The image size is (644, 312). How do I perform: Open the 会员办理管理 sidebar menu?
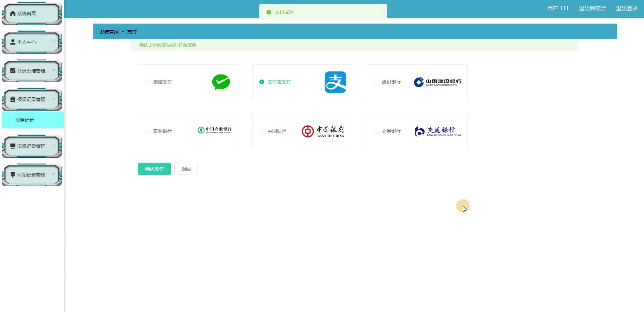[32, 71]
